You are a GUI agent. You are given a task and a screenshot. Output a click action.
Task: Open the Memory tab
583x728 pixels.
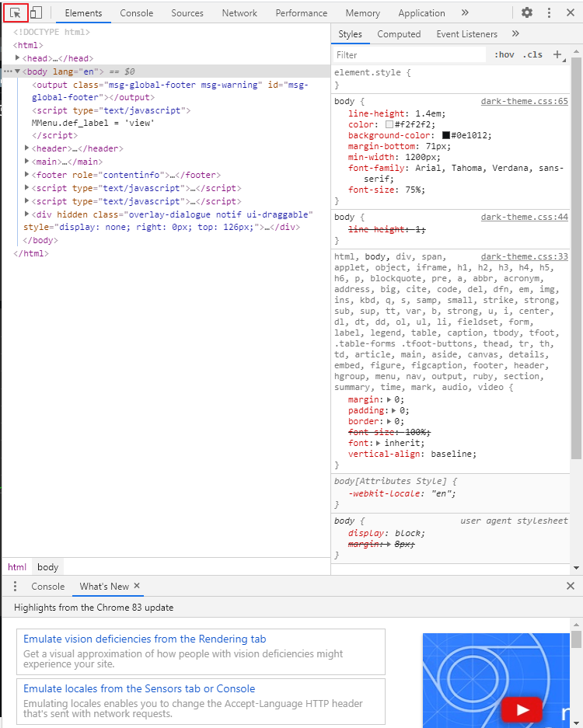pyautogui.click(x=362, y=13)
